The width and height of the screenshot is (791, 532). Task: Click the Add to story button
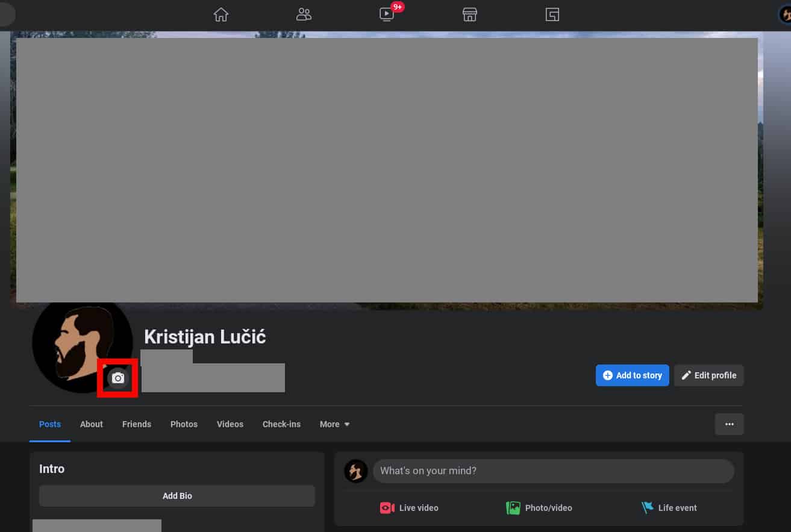pos(633,375)
